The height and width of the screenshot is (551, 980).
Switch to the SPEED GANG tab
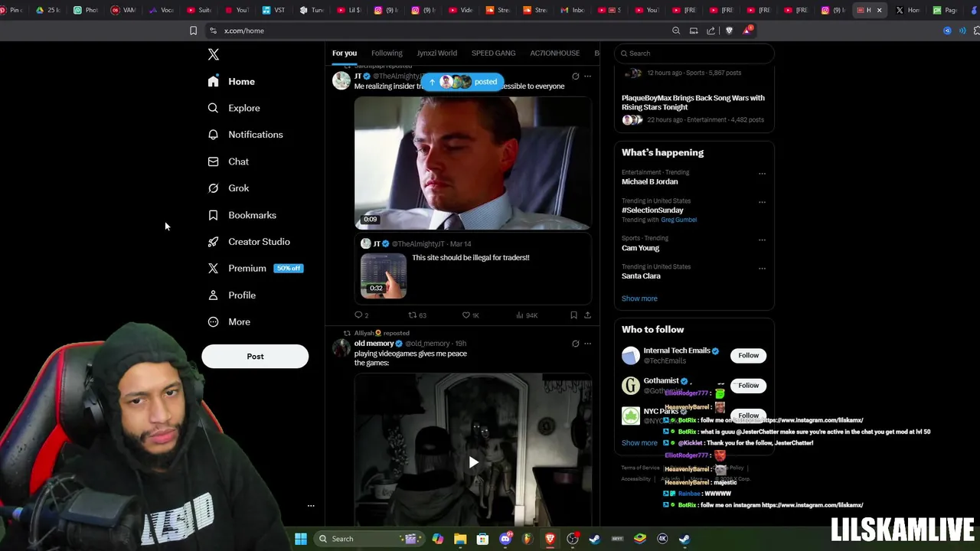493,53
